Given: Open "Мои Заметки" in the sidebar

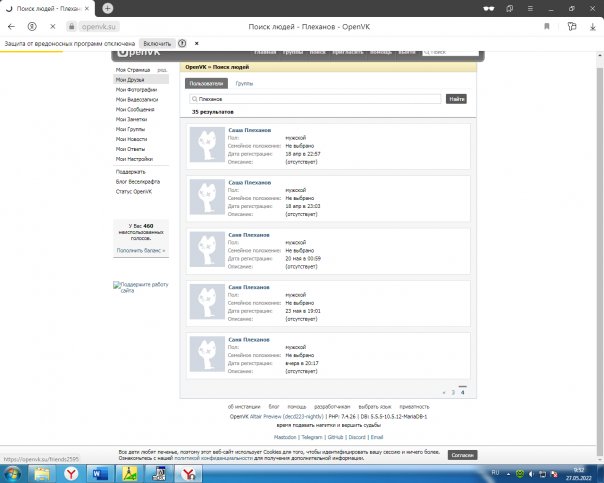Looking at the screenshot, I should (x=131, y=119).
